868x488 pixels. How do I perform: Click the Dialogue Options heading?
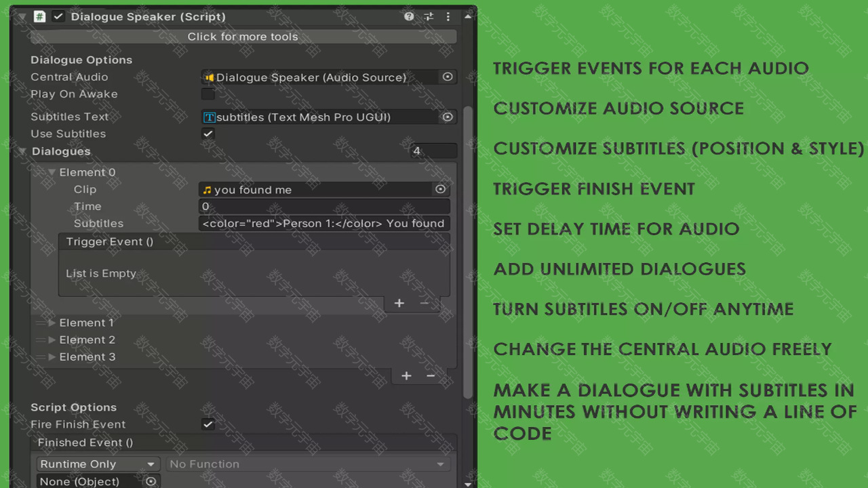81,60
